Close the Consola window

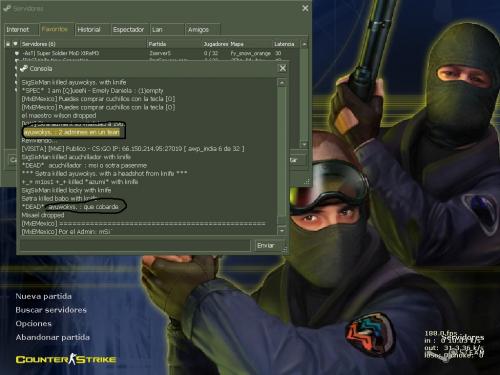click(x=283, y=68)
